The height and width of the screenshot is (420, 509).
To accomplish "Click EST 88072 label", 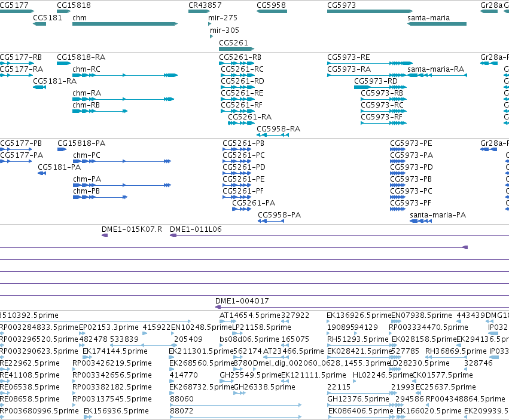I will tap(181, 411).
